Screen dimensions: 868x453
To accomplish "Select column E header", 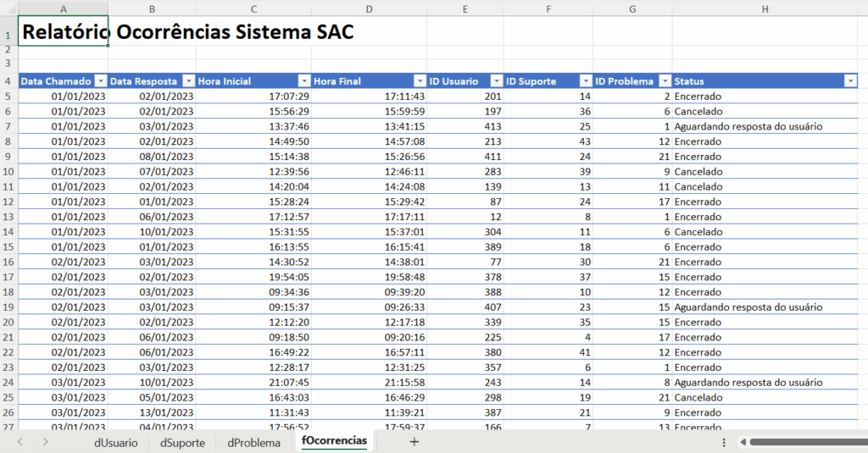I will point(465,8).
